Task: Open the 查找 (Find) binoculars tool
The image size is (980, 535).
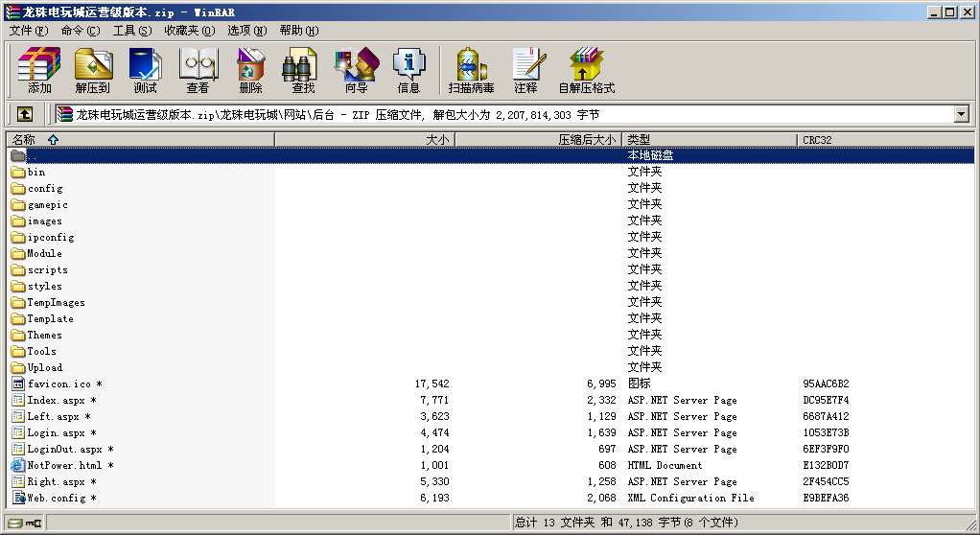Action: tap(303, 70)
